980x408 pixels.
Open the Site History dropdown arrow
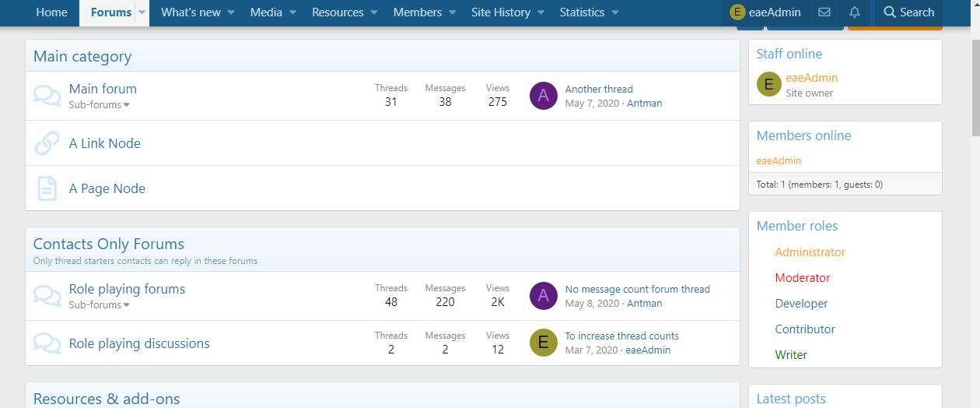(x=541, y=12)
